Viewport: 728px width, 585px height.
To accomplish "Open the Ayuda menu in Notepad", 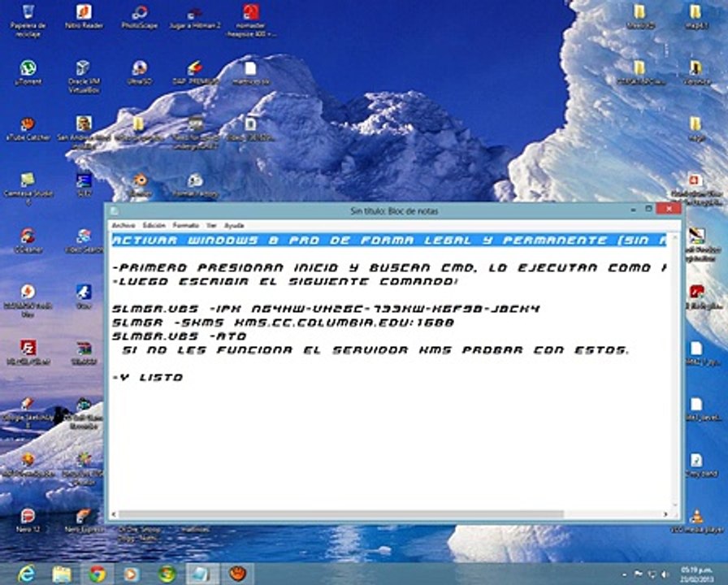I will [x=234, y=225].
